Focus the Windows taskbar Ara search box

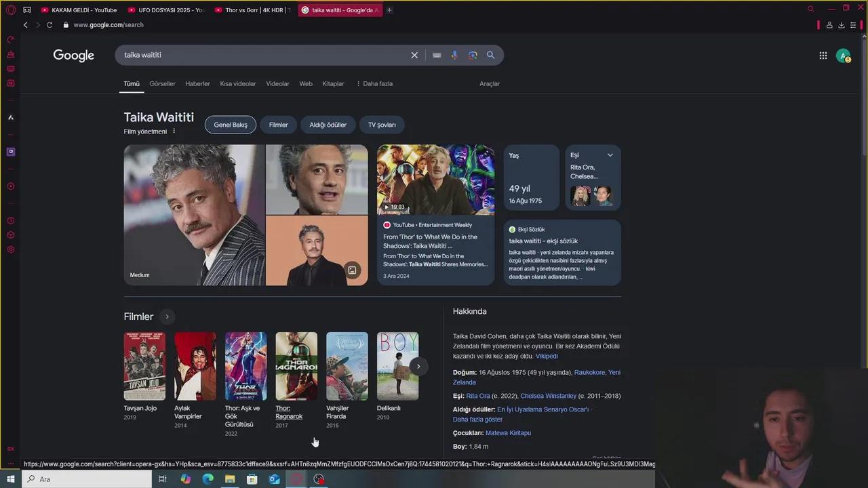tap(87, 479)
